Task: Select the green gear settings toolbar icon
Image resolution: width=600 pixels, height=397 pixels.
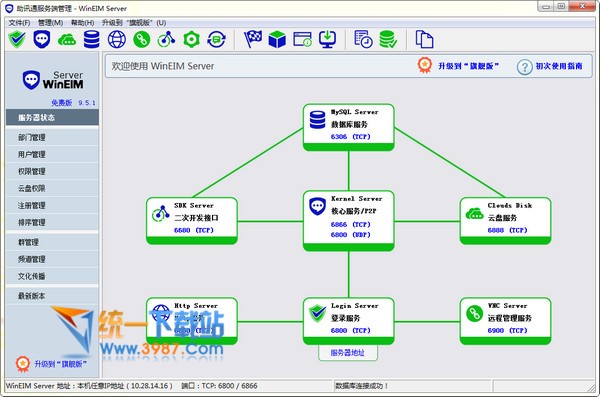Action: tap(191, 39)
